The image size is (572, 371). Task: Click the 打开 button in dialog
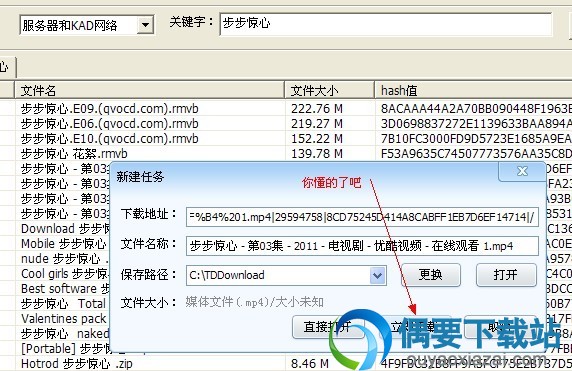point(506,275)
